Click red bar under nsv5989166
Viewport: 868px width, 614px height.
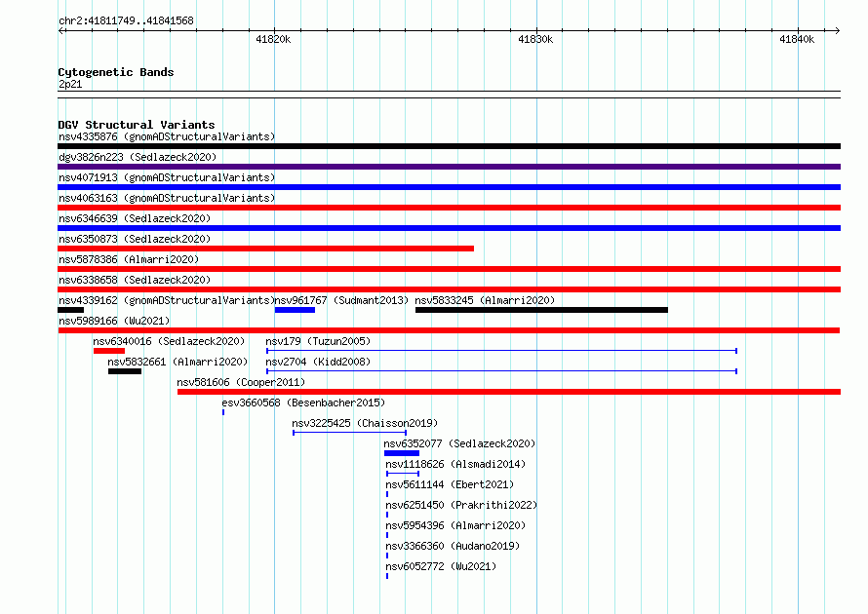449,330
